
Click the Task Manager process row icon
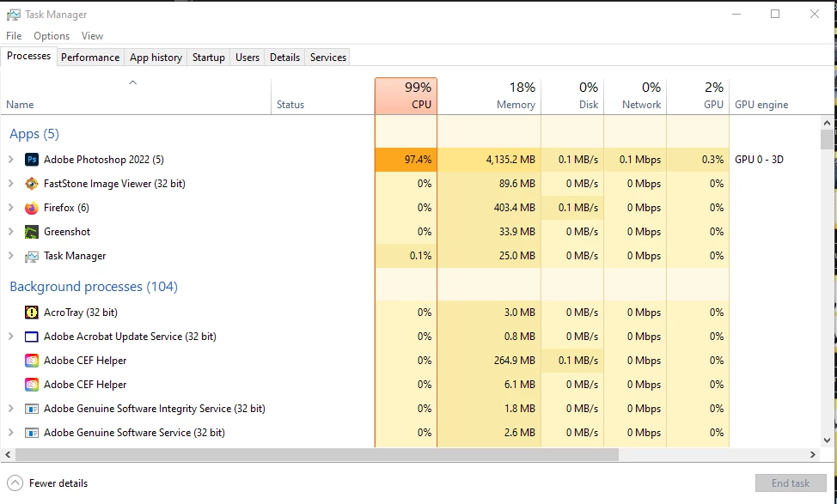(x=32, y=256)
